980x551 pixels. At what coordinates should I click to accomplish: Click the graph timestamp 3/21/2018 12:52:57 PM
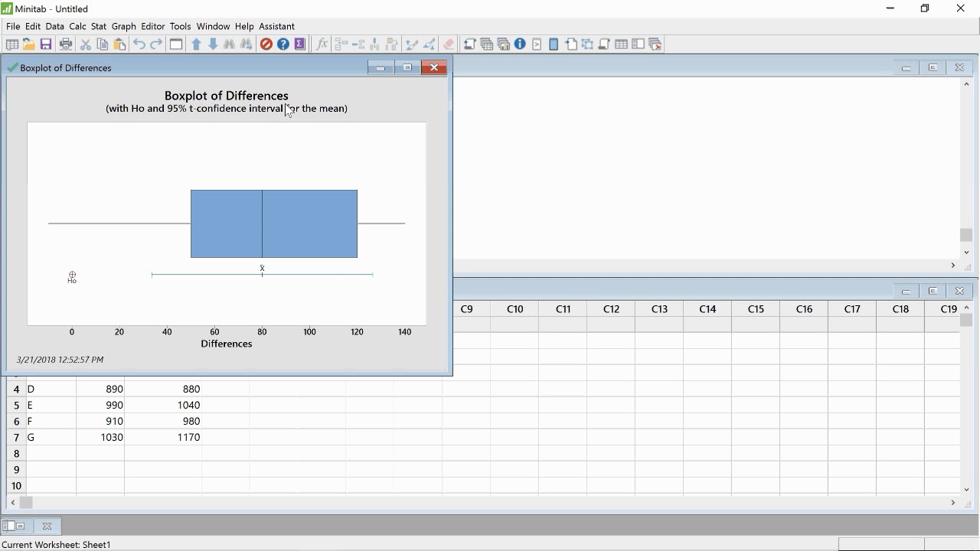(x=60, y=360)
